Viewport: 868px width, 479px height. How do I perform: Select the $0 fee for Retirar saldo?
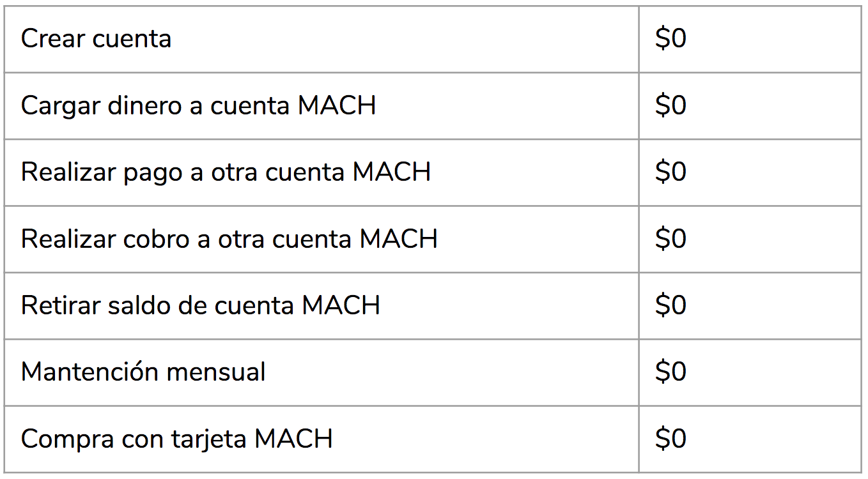click(670, 305)
